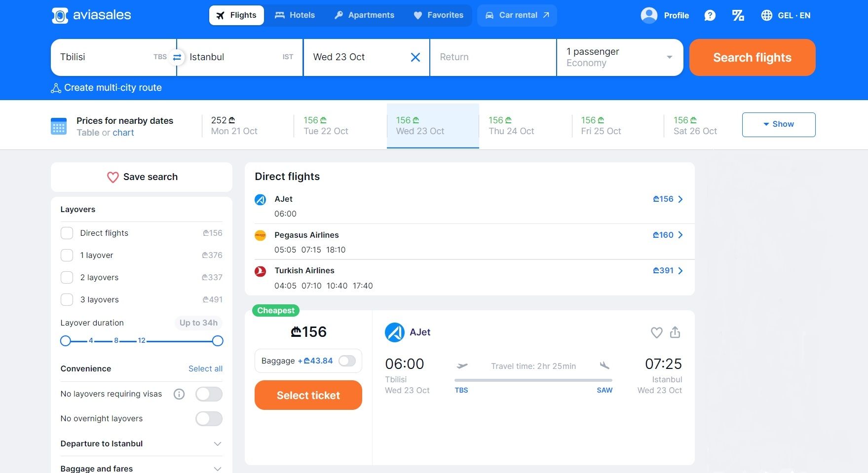Add the AJet ticket to favorites
868x473 pixels.
(656, 332)
